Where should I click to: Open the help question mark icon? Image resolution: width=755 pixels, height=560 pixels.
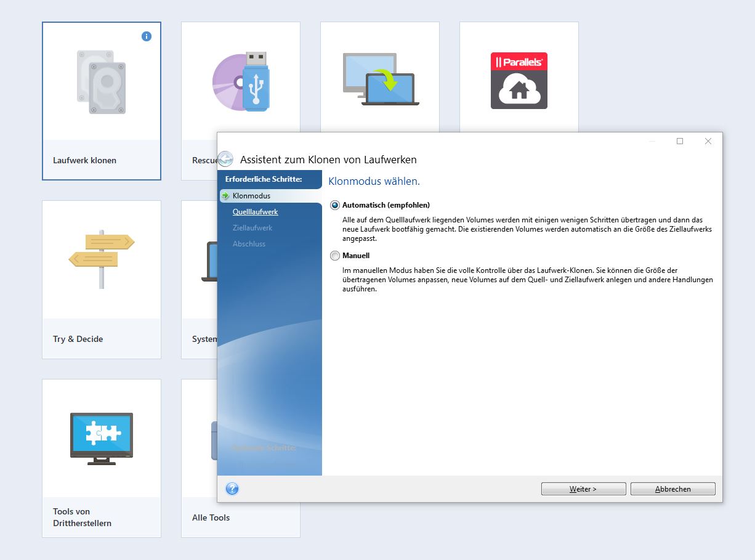pyautogui.click(x=232, y=489)
